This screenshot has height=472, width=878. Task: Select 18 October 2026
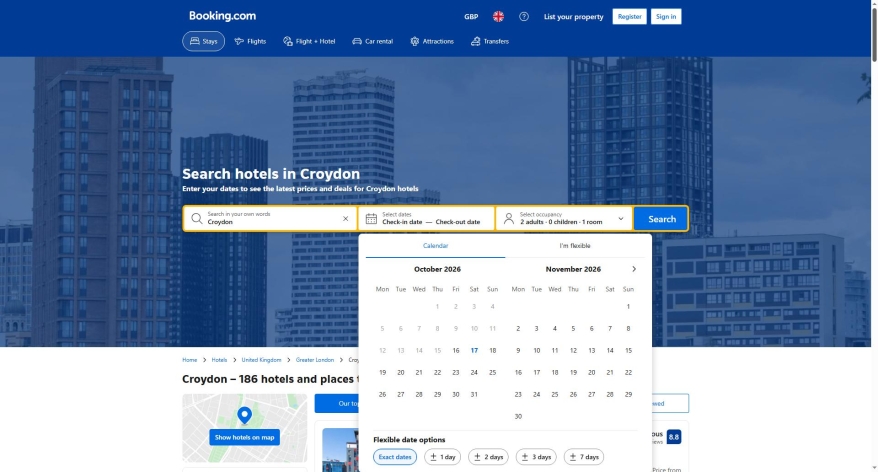[493, 351]
